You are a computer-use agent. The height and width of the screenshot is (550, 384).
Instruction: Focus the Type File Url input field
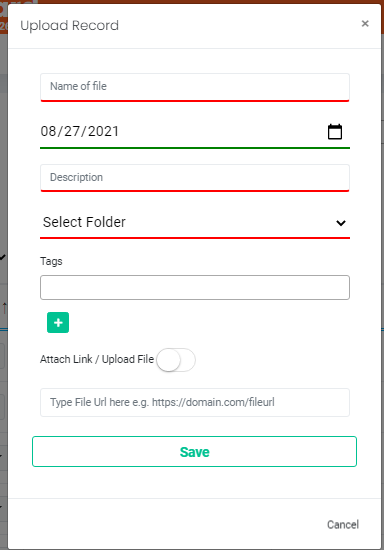pyautogui.click(x=195, y=402)
